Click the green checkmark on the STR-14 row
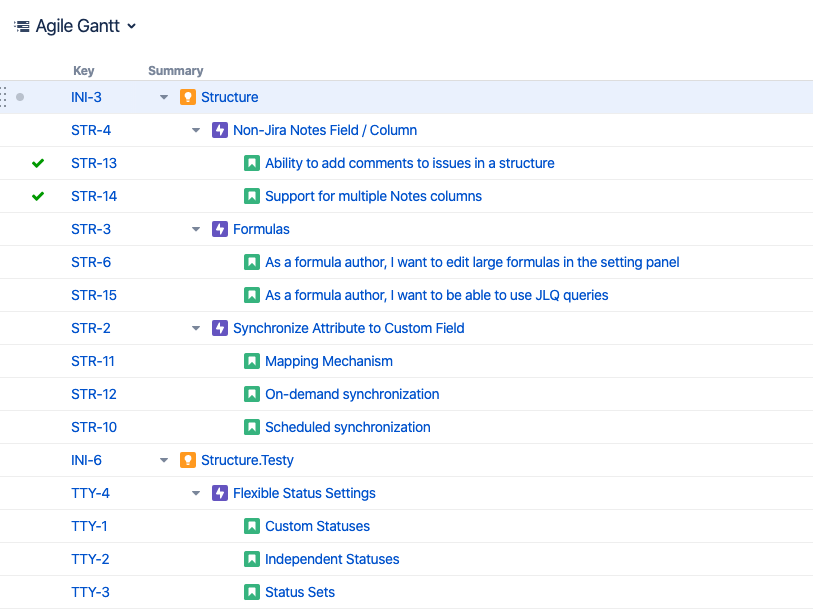 pyautogui.click(x=38, y=196)
